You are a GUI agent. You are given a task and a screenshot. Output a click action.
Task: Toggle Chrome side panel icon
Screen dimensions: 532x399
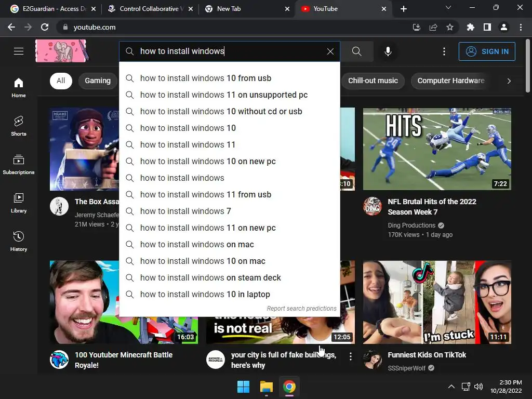click(487, 27)
